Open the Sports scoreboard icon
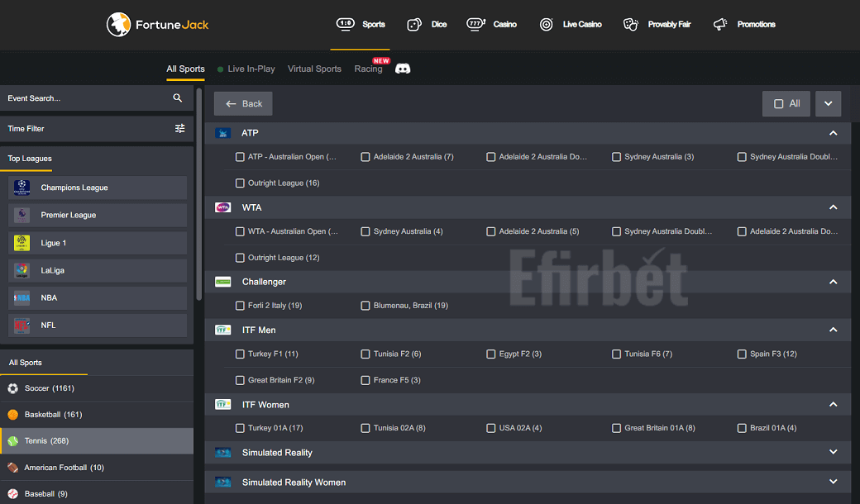 346,24
